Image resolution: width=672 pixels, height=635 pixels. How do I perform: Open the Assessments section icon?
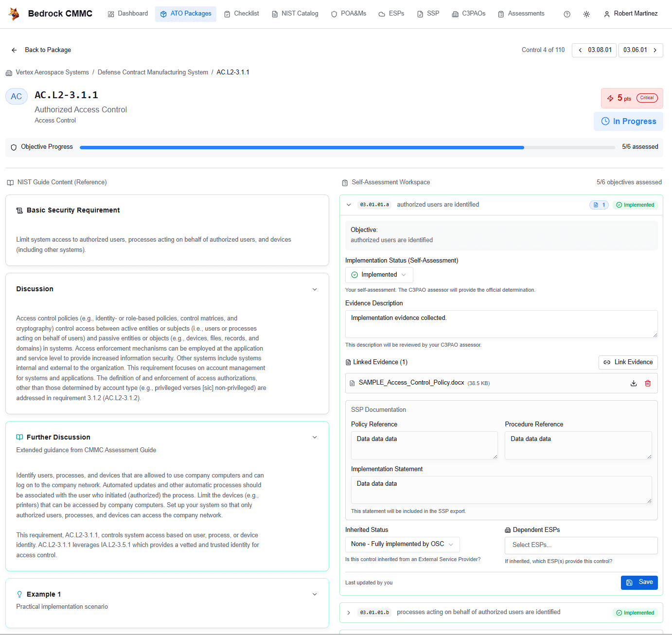pos(500,14)
